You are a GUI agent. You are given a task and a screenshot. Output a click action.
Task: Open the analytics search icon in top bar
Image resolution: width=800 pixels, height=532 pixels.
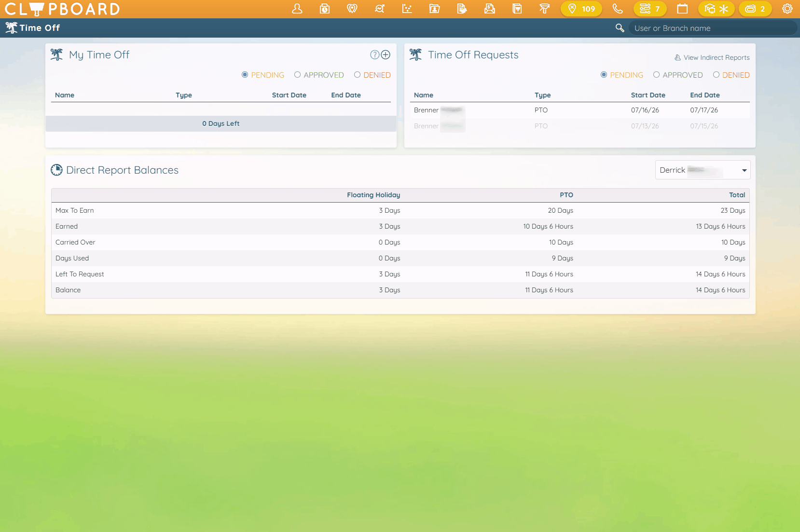click(x=380, y=9)
